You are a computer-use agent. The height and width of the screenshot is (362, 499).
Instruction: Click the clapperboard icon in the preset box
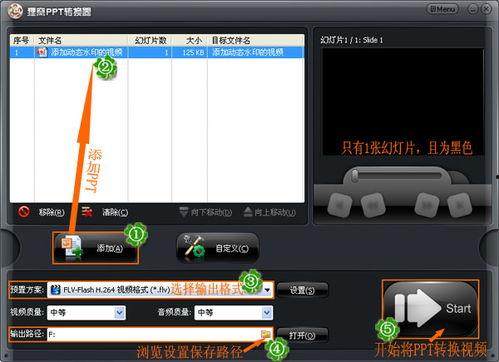55,290
